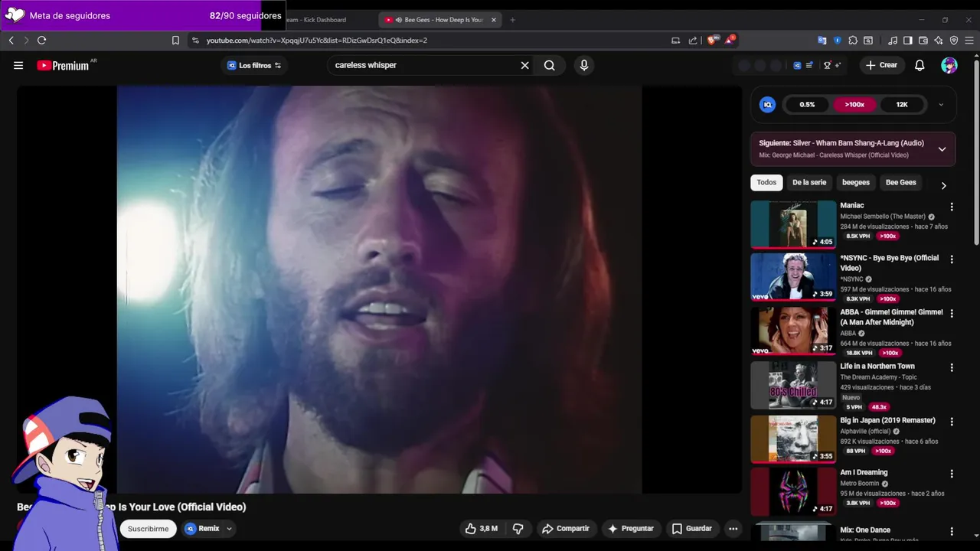Click the Crear create button
Viewport: 980px width, 551px height.
tap(881, 66)
